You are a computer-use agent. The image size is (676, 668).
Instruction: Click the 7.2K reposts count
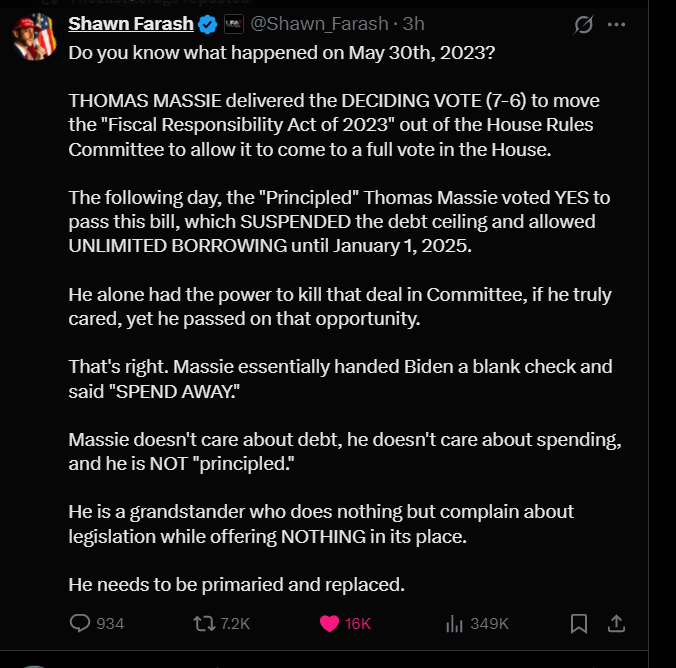coord(234,623)
